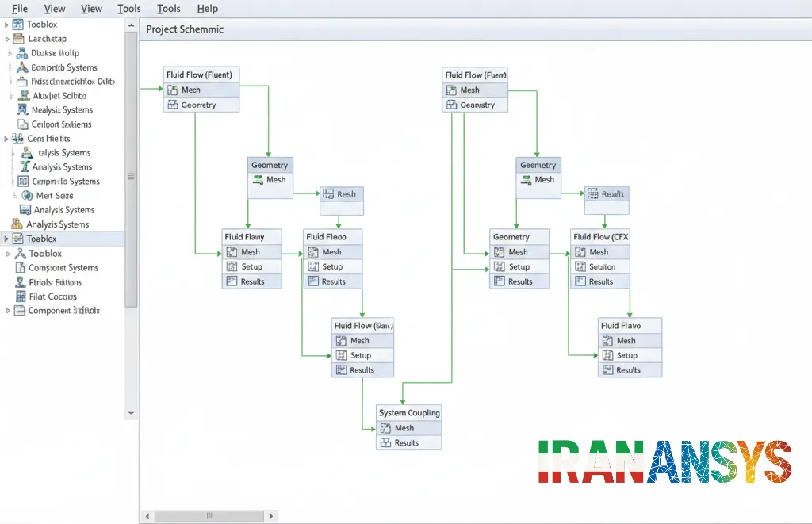
Task: Click Solution icon in Fluid Flow (CFX
Action: [580, 266]
